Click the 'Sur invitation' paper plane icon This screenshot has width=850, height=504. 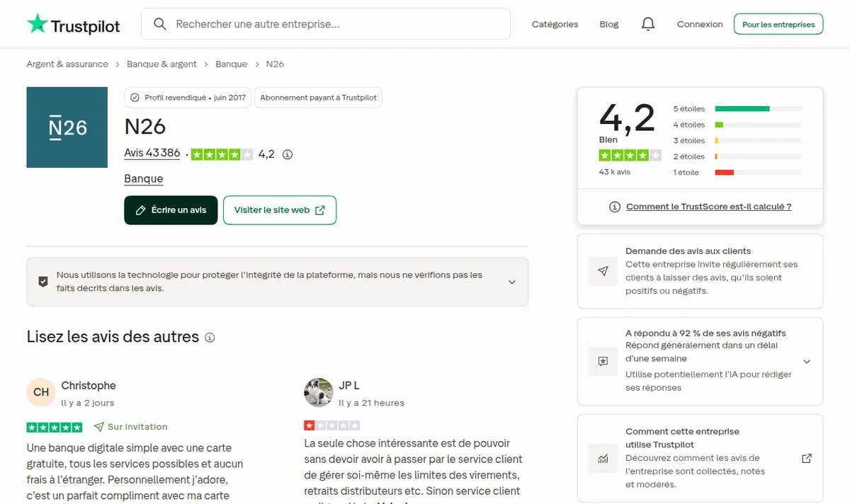pyautogui.click(x=99, y=427)
